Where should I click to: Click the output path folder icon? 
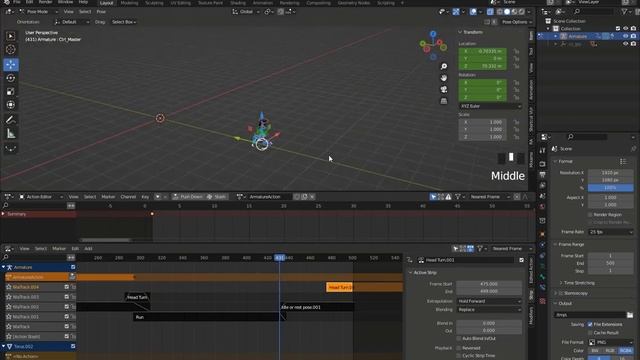[x=630, y=315]
